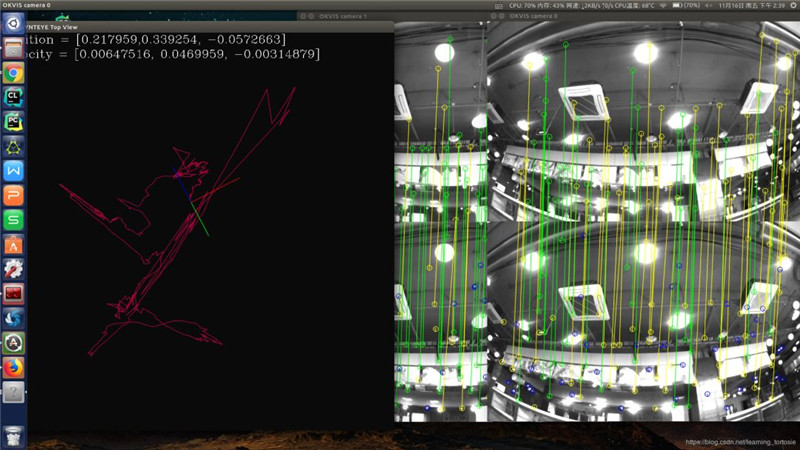
Task: Open the Trash at dock bottom
Action: 14,434
